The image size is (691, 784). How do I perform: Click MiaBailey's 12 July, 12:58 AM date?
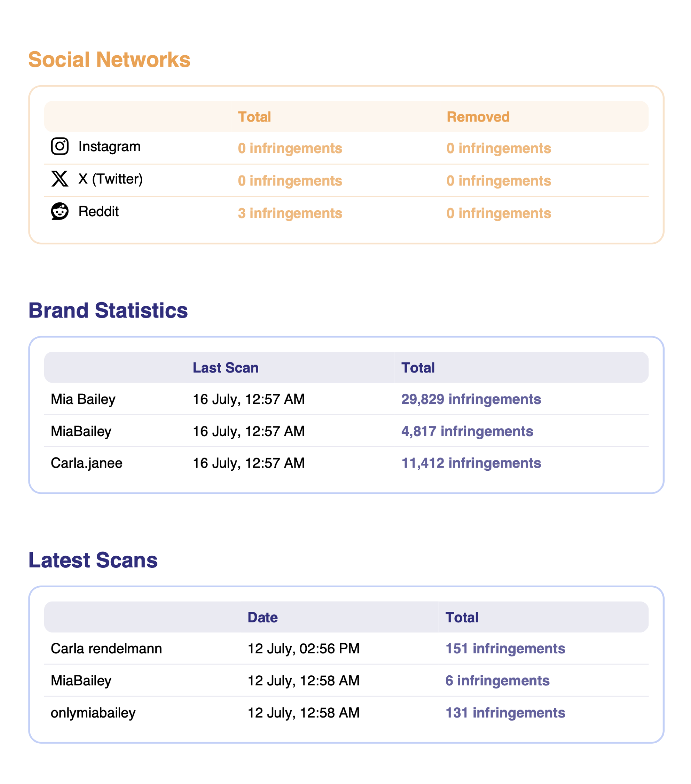coord(303,681)
